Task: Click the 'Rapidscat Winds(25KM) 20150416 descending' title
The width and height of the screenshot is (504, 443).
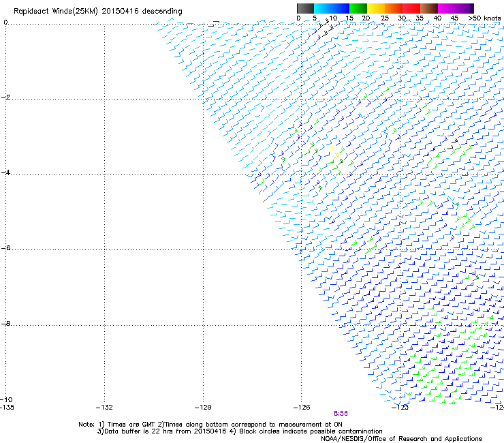Action: [x=97, y=12]
